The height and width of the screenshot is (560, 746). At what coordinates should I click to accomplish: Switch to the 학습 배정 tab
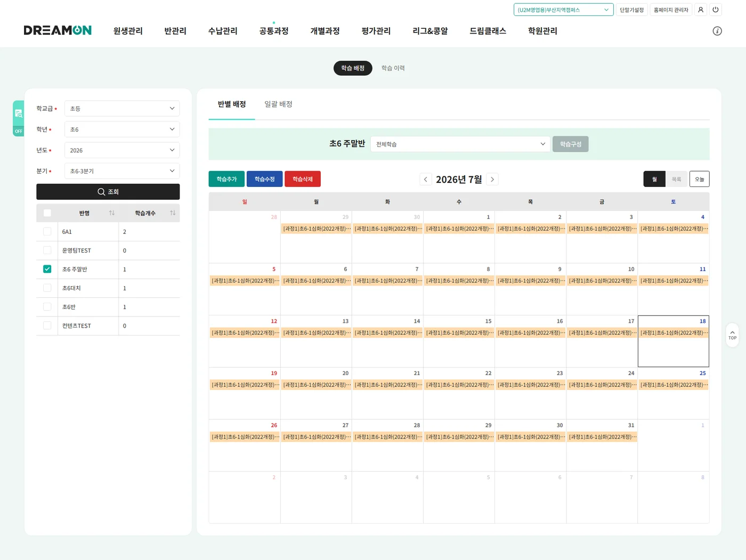click(353, 68)
